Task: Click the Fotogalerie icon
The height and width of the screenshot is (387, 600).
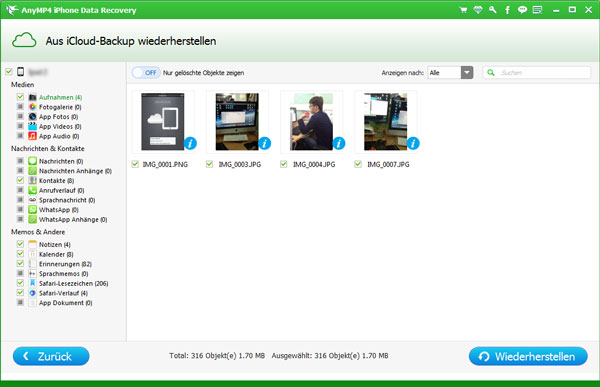Action: pos(33,107)
